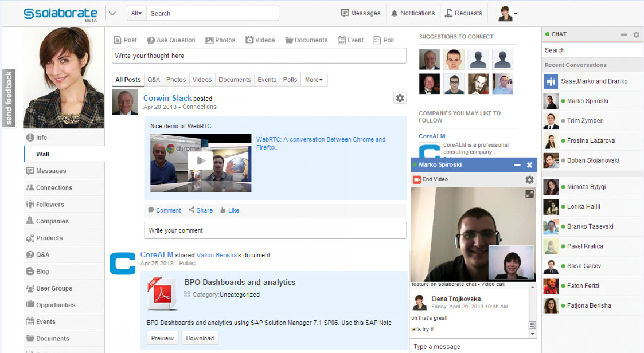
Task: End Video in Marko Spiroski chat
Action: pos(431,179)
